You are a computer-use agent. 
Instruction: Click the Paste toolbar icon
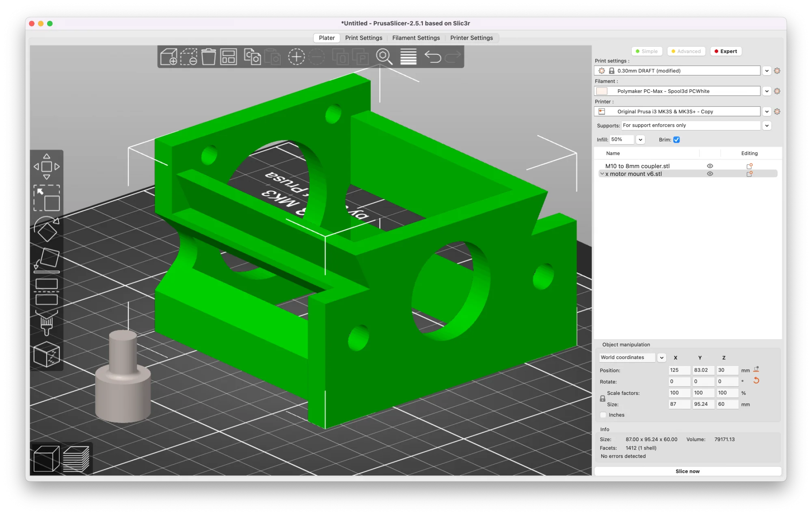coord(273,57)
